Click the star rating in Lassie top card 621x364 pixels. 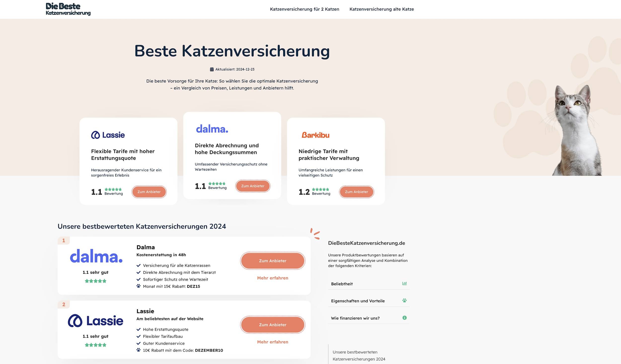pos(113,189)
